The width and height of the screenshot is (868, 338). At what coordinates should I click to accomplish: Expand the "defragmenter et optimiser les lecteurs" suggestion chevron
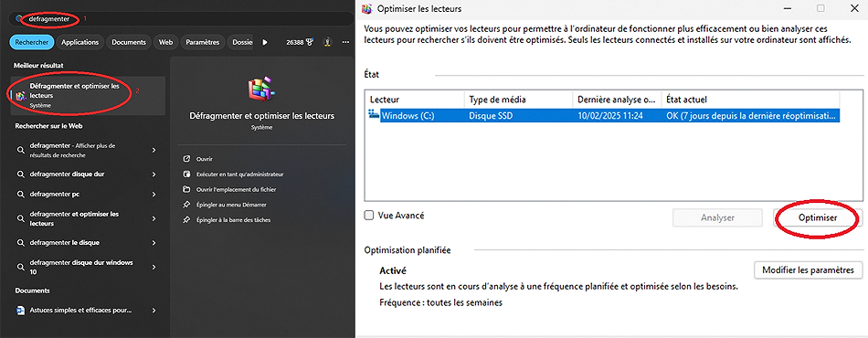(153, 218)
